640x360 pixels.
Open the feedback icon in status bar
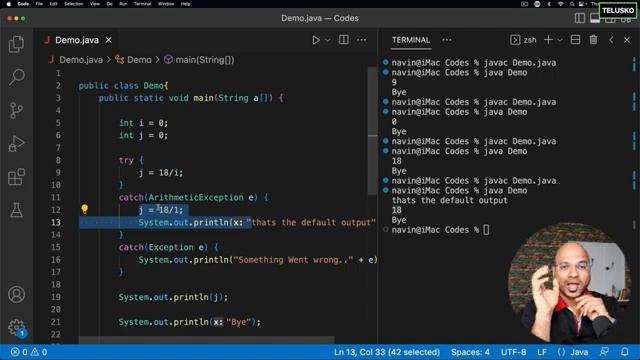[604, 352]
